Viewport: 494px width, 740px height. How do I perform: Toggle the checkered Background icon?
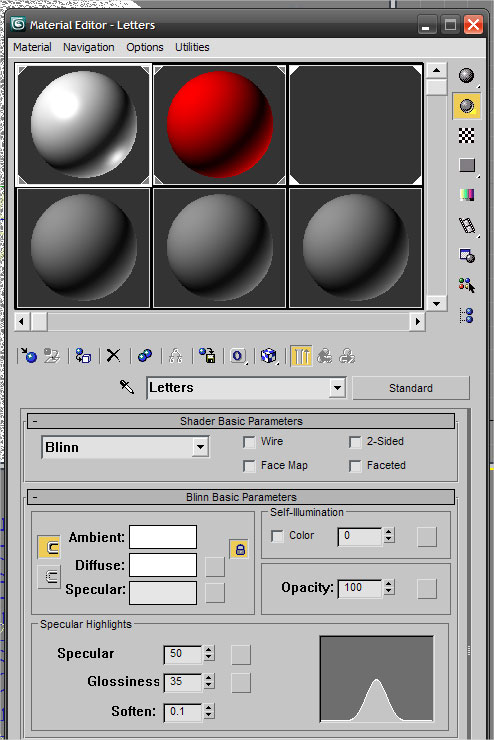466,135
